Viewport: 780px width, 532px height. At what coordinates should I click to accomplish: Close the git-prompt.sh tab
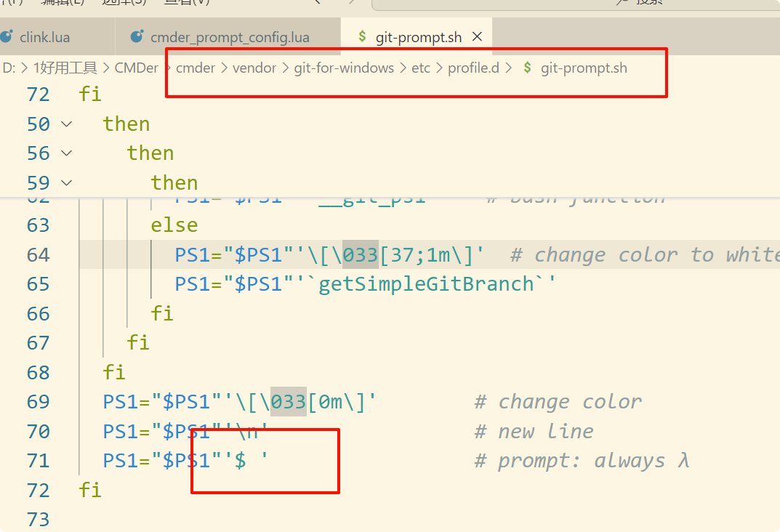pos(477,37)
